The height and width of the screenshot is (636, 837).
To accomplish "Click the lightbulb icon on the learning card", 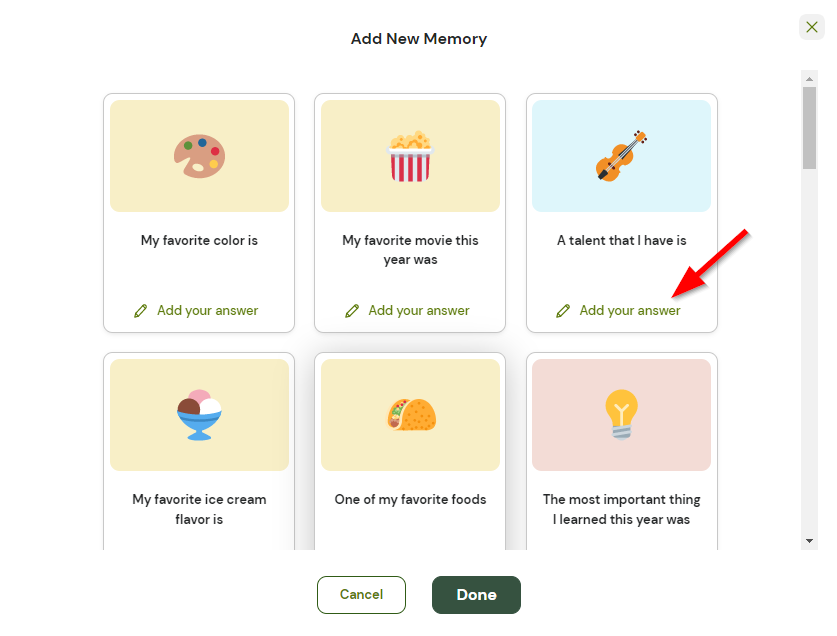I will pos(621,414).
